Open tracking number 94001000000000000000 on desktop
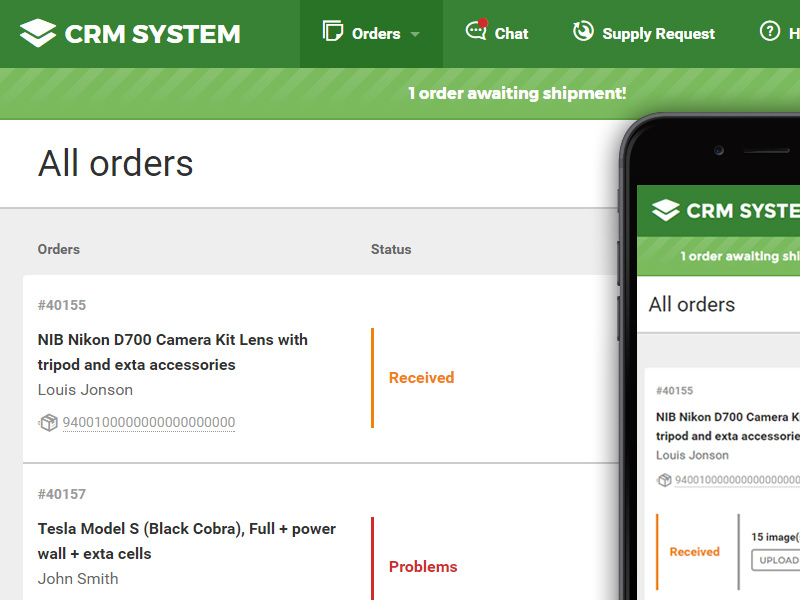The width and height of the screenshot is (800, 600). (x=148, y=422)
